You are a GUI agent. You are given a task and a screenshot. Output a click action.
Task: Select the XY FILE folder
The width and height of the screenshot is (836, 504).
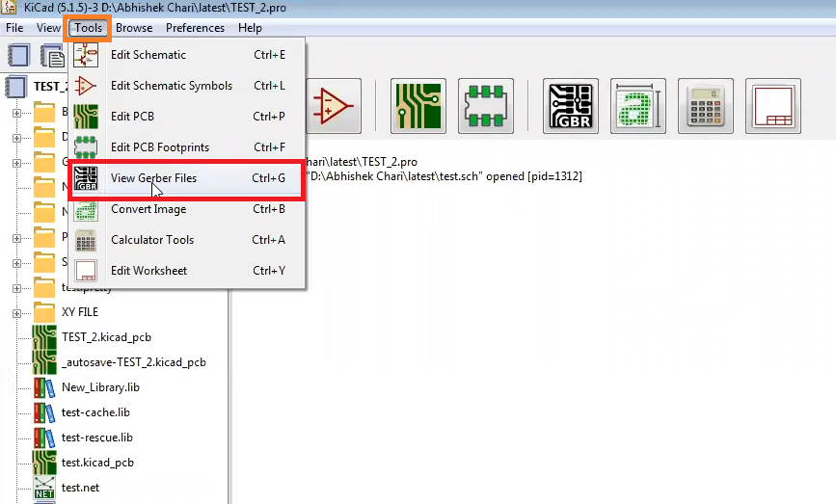(x=80, y=312)
